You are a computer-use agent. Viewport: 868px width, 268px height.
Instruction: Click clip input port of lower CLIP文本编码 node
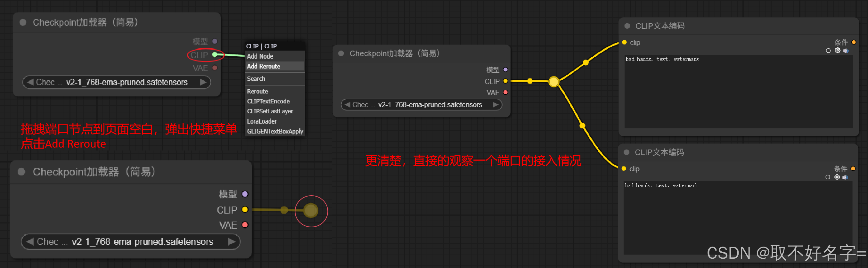coord(623,169)
